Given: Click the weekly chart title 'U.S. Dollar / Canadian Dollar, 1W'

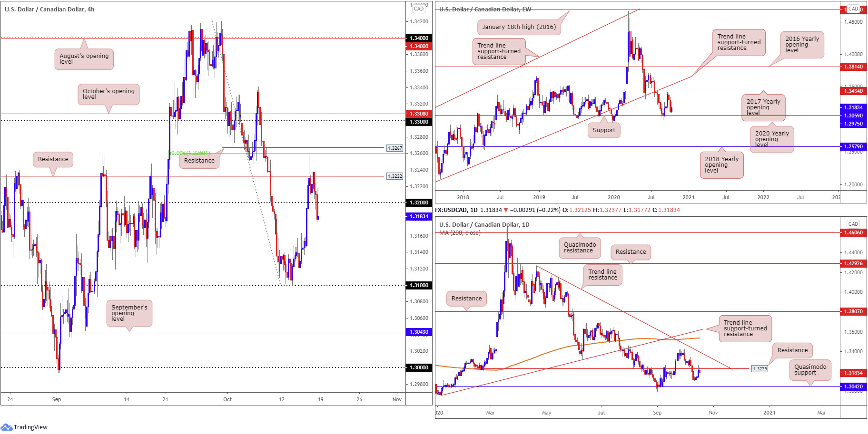Looking at the screenshot, I should tap(485, 9).
